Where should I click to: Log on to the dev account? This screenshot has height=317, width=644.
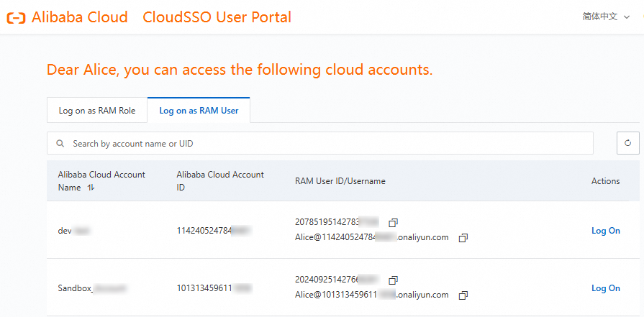[605, 231]
